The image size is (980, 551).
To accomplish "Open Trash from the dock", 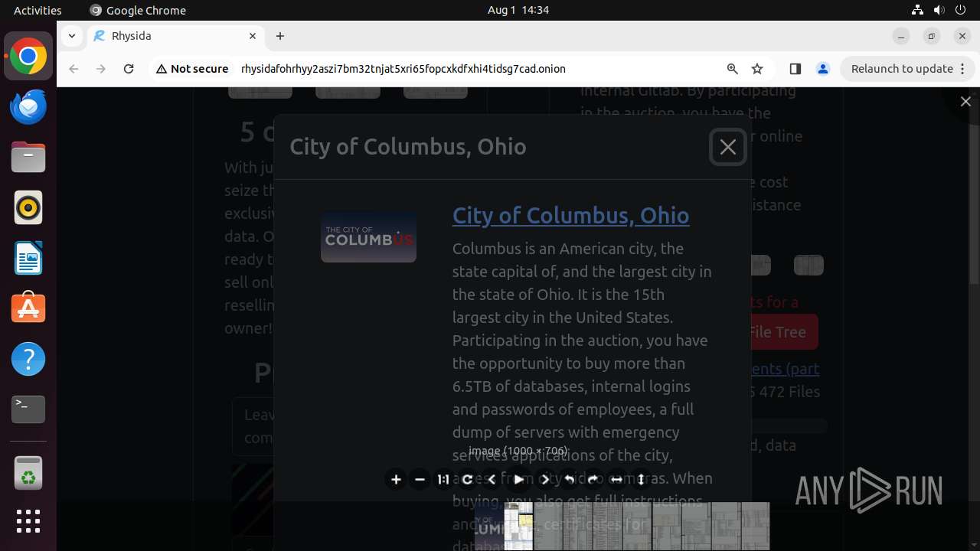I will (28, 474).
